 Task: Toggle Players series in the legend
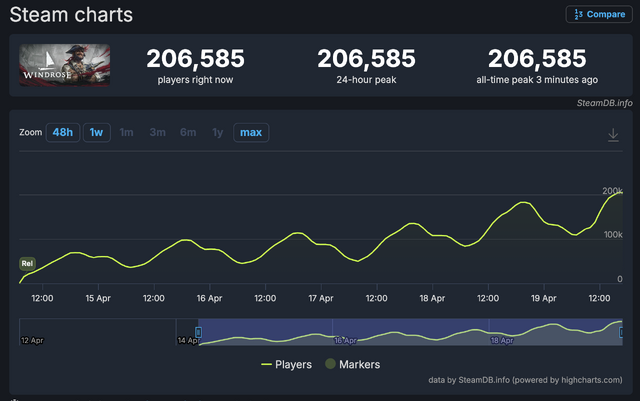286,364
